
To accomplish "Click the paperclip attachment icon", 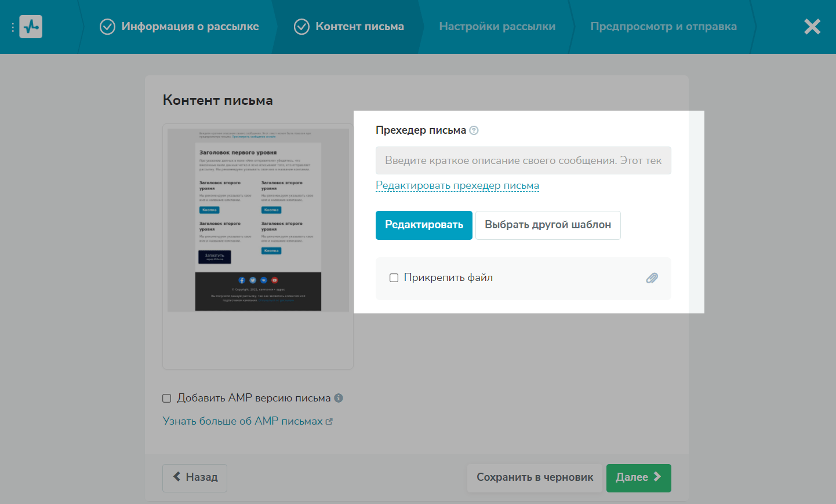I will pyautogui.click(x=652, y=278).
